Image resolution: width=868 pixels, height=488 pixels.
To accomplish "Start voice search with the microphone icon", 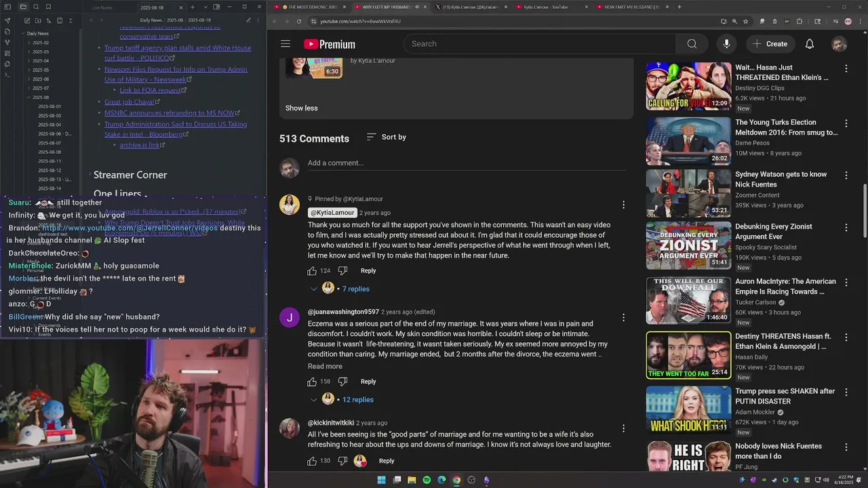I will tap(726, 44).
